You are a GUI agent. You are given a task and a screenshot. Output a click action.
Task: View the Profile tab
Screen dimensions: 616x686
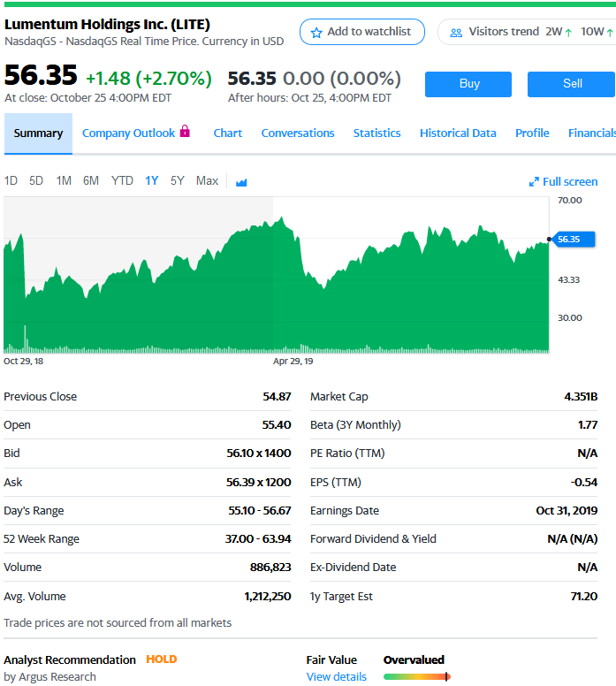[x=532, y=133]
